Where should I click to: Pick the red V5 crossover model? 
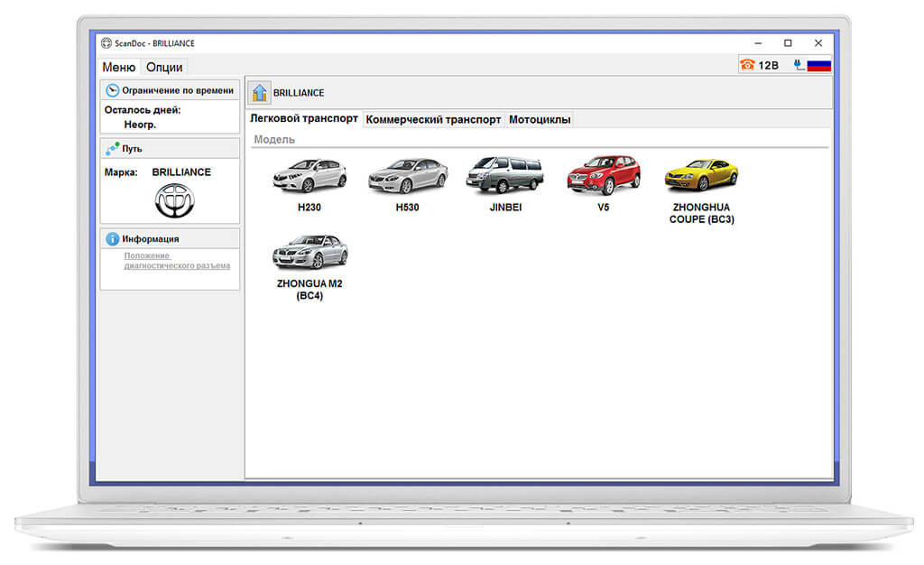[604, 184]
